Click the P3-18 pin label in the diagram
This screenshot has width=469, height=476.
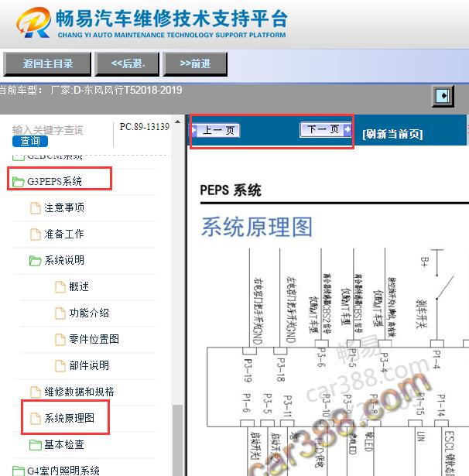[281, 369]
